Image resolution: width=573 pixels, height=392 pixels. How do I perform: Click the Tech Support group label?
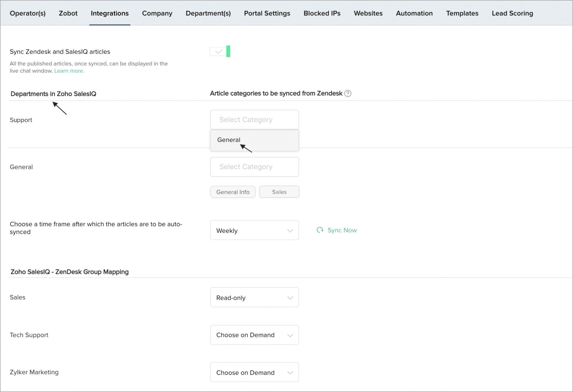(29, 335)
